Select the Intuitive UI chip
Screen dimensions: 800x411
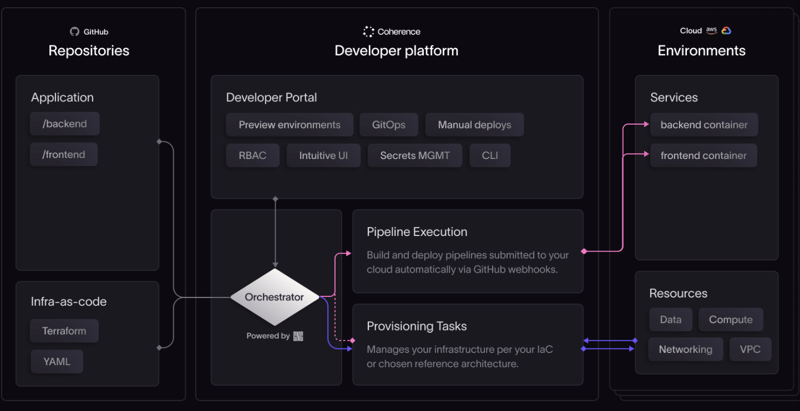(x=323, y=156)
